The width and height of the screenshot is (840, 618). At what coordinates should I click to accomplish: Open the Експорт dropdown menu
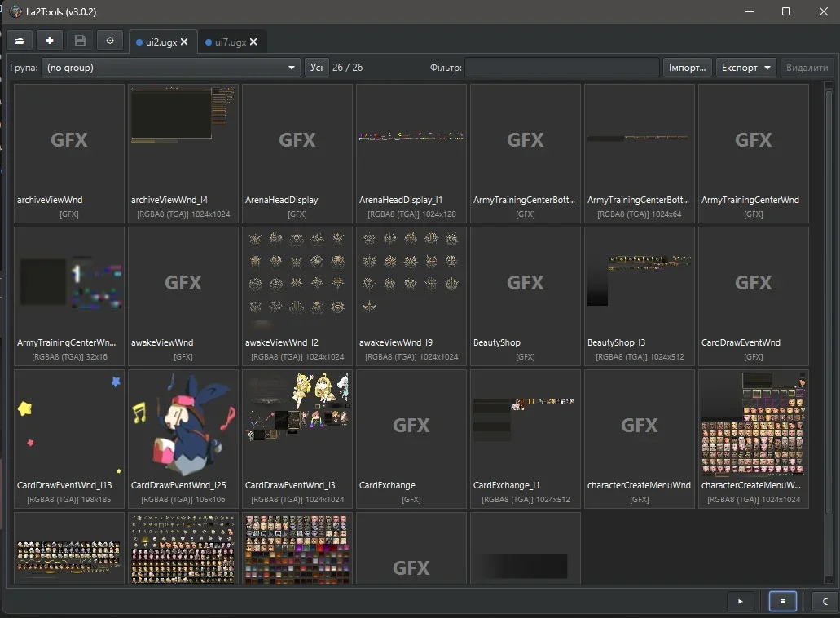point(746,68)
